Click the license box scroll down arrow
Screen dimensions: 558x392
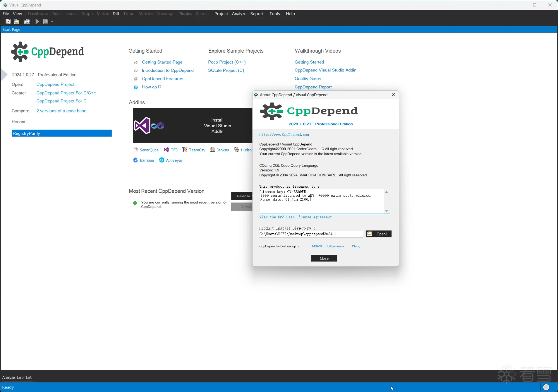387,211
